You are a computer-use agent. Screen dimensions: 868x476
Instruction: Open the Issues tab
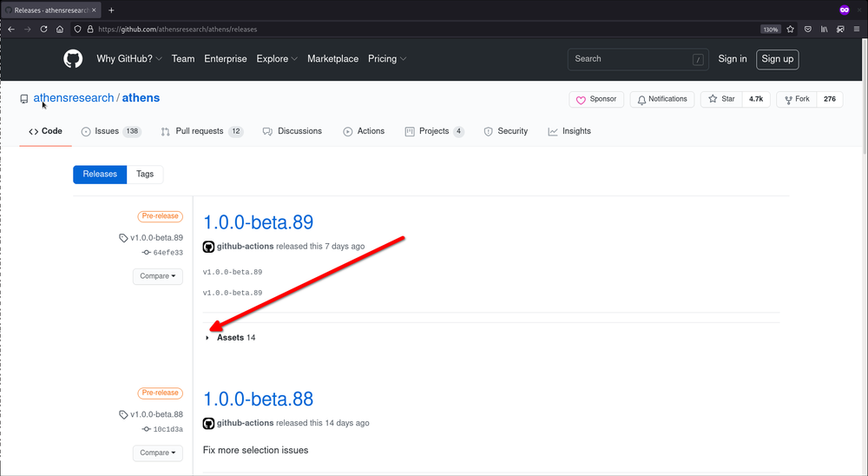point(111,131)
